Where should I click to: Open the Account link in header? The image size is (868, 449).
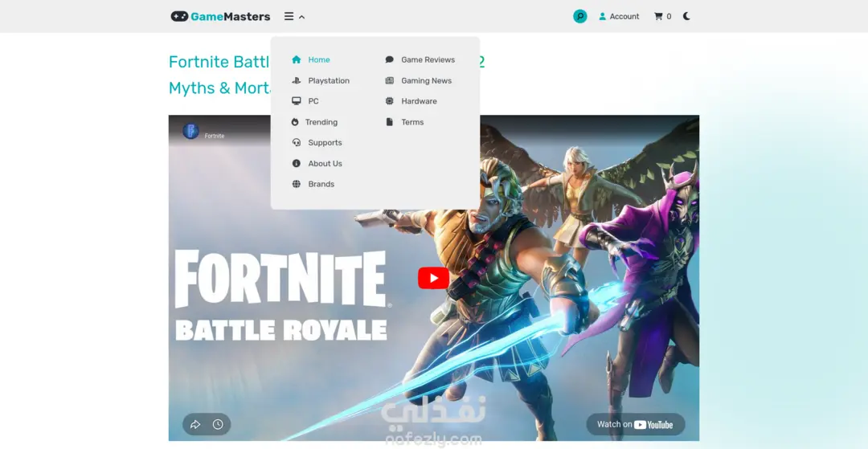coord(624,17)
